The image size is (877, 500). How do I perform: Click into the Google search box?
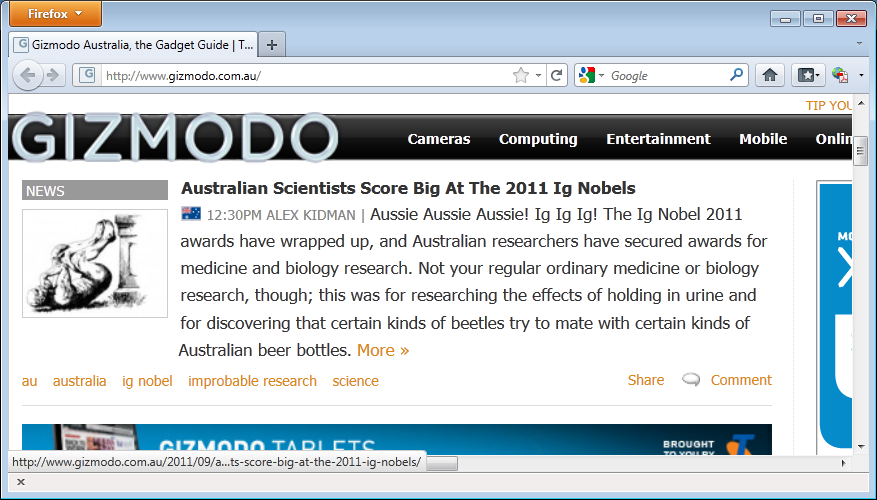pyautogui.click(x=667, y=75)
